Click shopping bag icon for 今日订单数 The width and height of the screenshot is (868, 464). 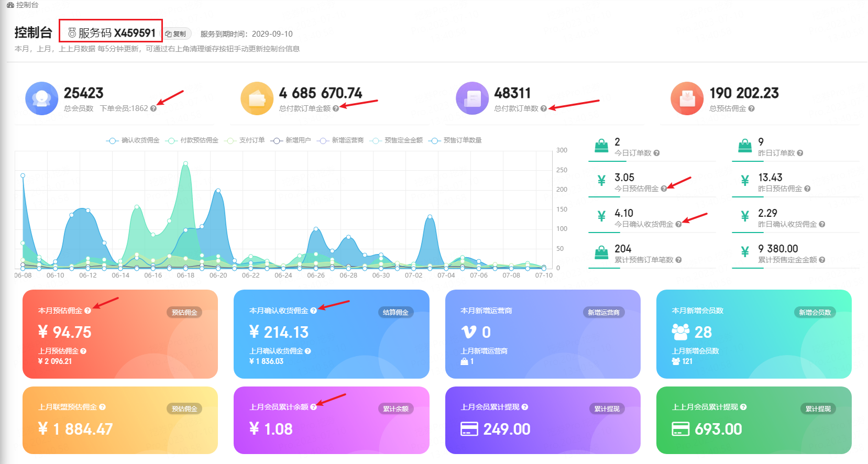point(601,146)
